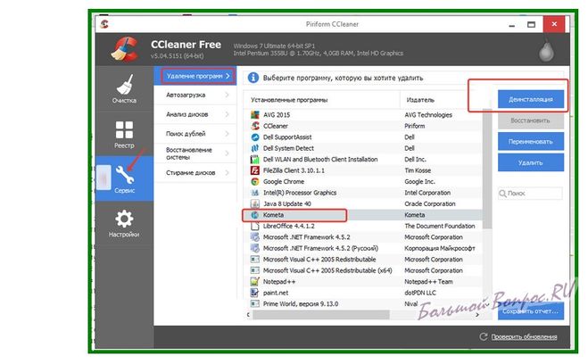Click the Notepad++ Team publisher cell

(x=428, y=282)
